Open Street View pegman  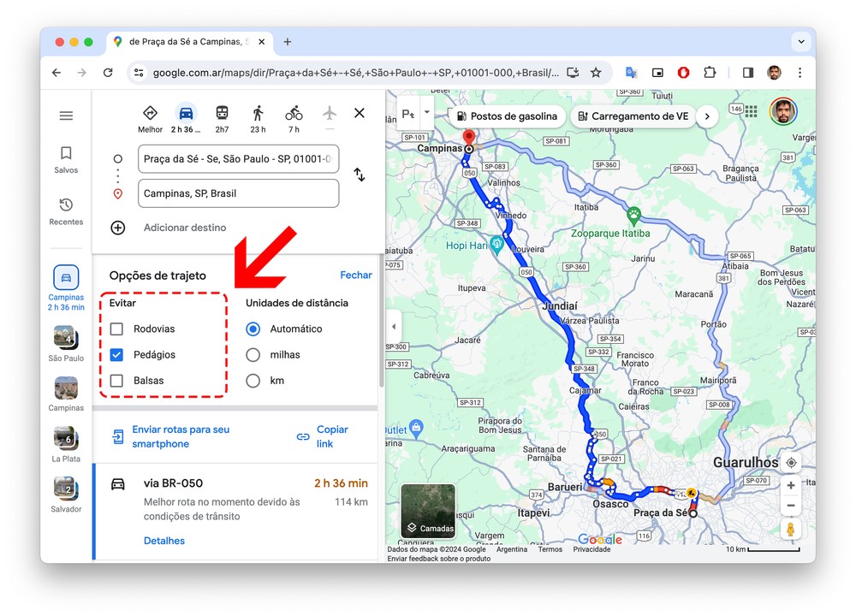click(790, 530)
